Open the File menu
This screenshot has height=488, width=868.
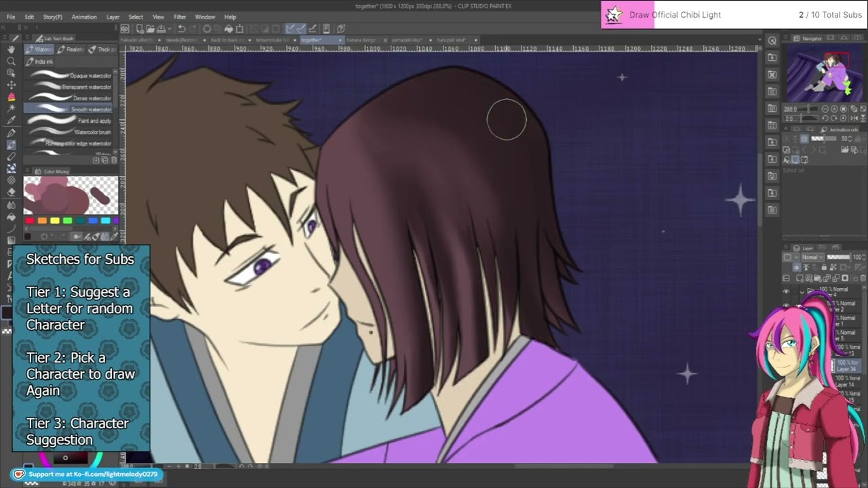click(11, 17)
